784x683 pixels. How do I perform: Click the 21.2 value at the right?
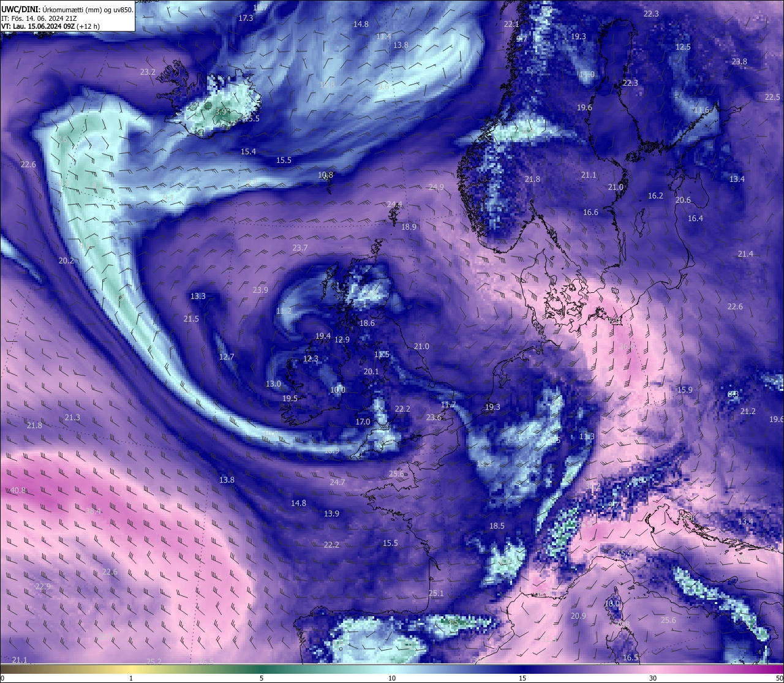coord(748,412)
